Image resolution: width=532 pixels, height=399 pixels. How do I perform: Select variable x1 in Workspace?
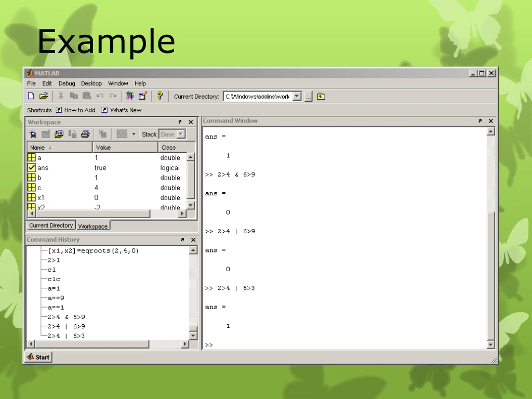(x=107, y=197)
